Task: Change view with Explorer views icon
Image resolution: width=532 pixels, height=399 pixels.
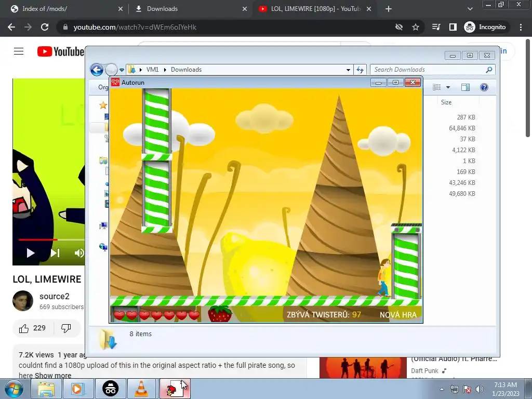Action: tap(436, 87)
